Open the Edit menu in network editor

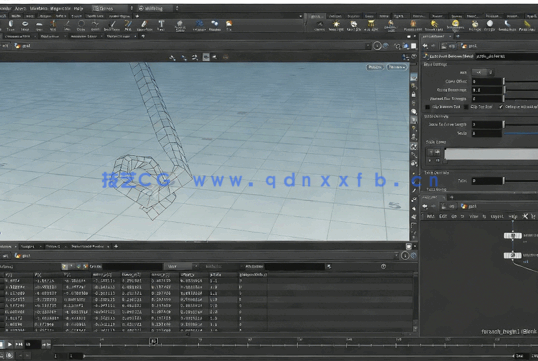pyautogui.click(x=443, y=216)
